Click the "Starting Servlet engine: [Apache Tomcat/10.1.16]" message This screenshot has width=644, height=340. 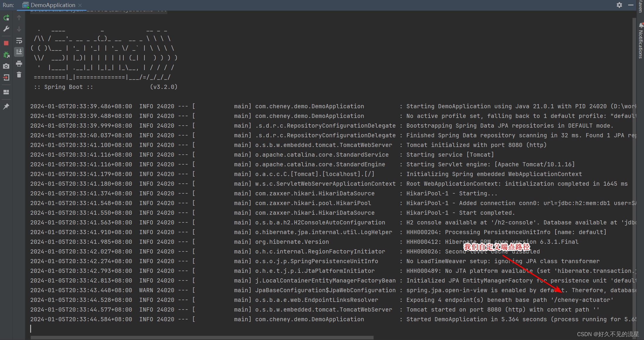coord(490,164)
